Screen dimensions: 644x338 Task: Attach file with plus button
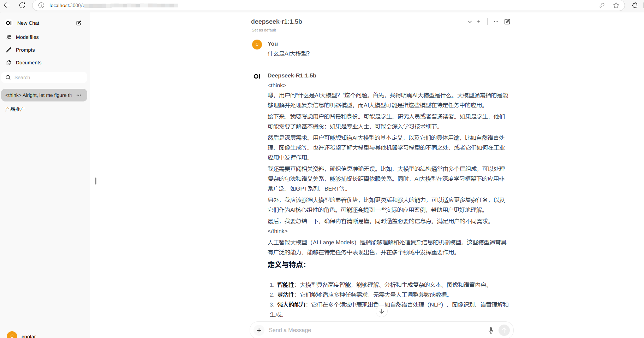[x=259, y=330]
